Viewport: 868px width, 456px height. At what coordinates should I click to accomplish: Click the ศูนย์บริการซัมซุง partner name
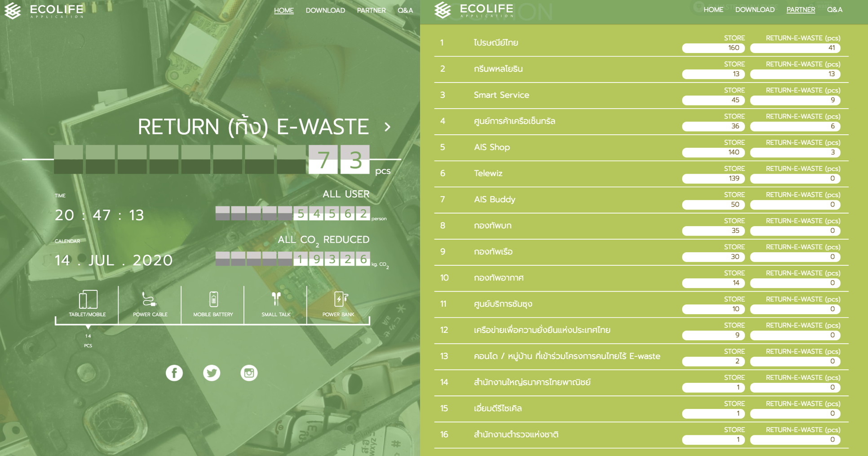tap(503, 304)
